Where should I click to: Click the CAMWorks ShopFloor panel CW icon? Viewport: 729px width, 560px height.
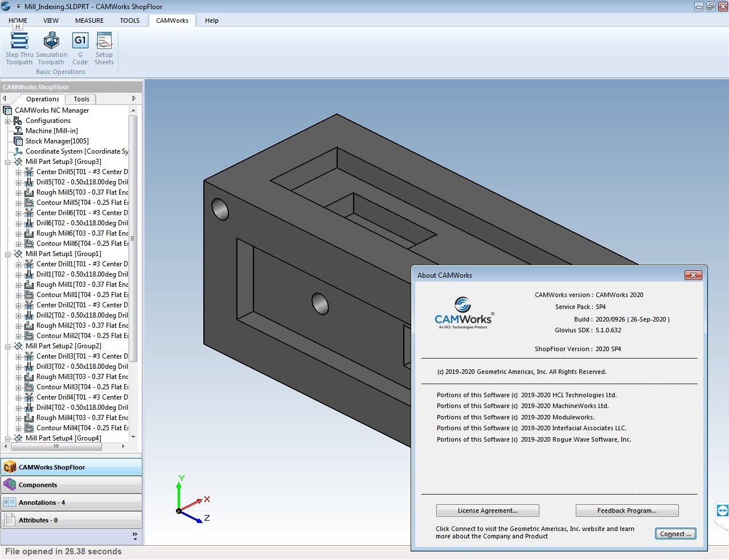coord(10,467)
